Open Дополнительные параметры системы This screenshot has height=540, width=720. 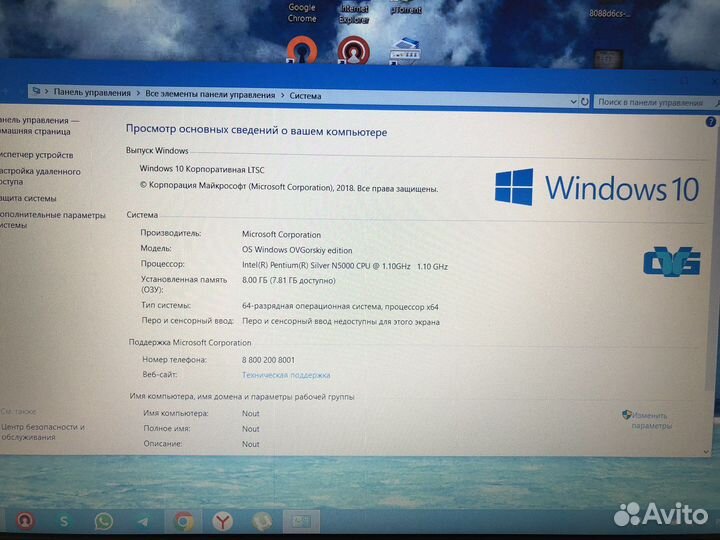point(53,220)
